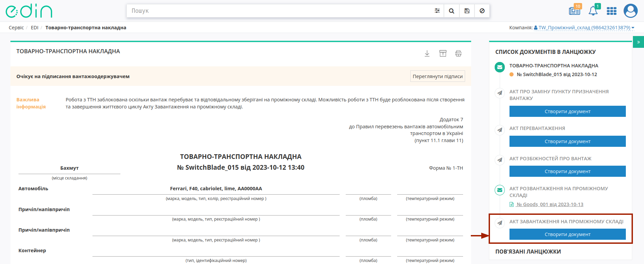Viewport: 644px width, 264px height.
Task: Open notifications bell icon
Action: click(x=593, y=11)
